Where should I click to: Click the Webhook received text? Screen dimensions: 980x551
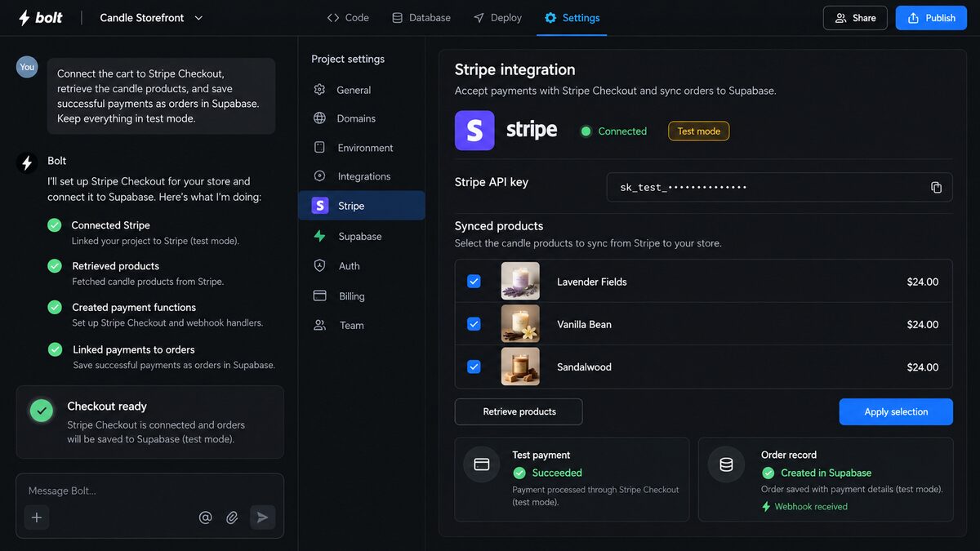(x=811, y=506)
